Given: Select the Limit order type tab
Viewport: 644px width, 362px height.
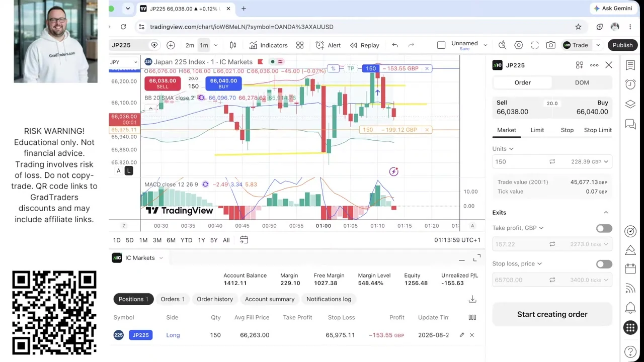Looking at the screenshot, I should [537, 130].
